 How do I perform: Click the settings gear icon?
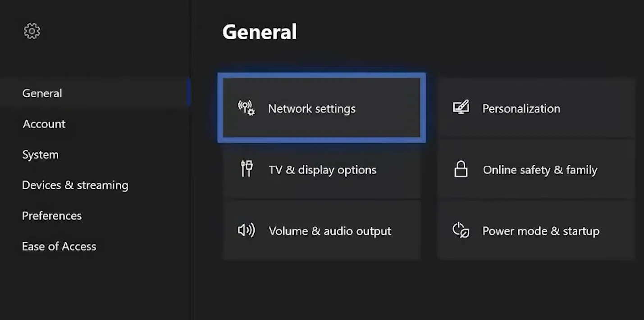click(x=32, y=31)
